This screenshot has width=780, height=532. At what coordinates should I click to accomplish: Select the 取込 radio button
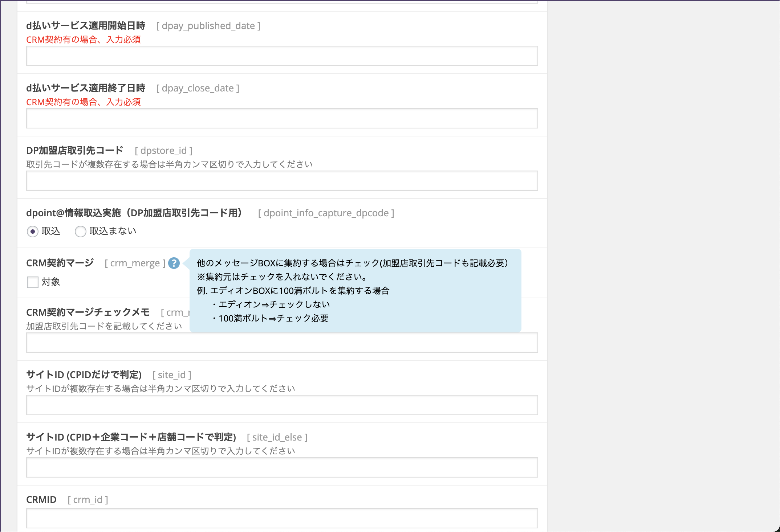(x=33, y=232)
